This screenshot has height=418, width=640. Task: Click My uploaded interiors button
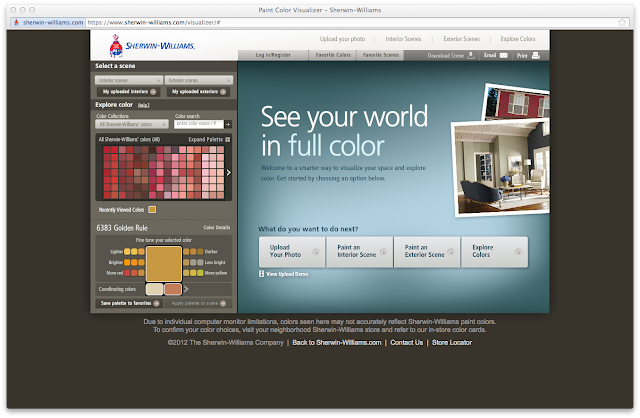(x=128, y=92)
